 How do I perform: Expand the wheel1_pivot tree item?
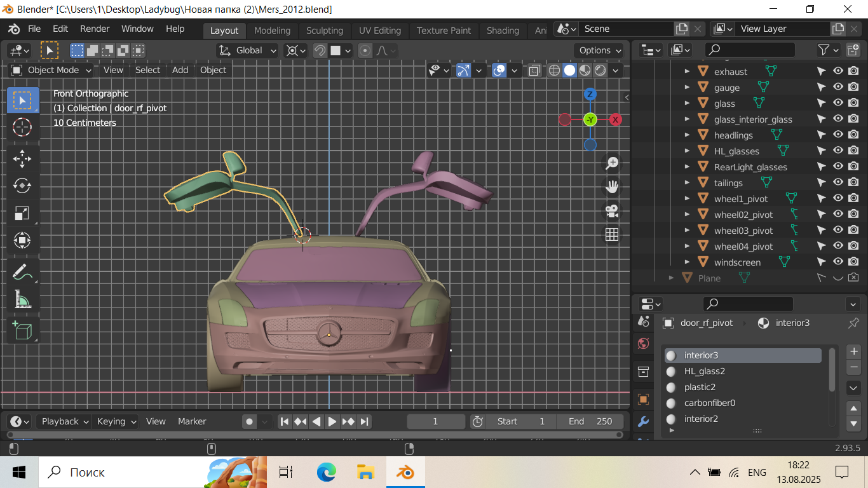(x=687, y=199)
